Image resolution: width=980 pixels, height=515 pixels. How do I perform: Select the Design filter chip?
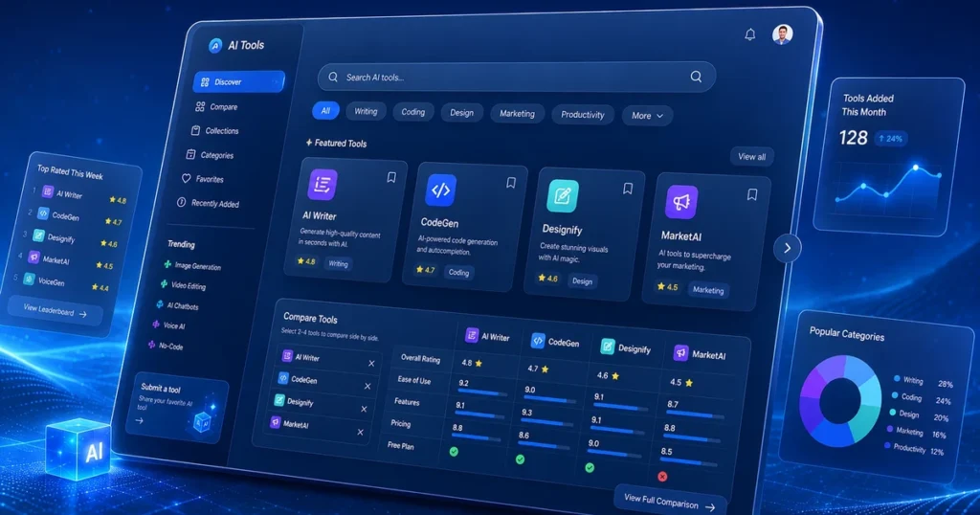462,113
